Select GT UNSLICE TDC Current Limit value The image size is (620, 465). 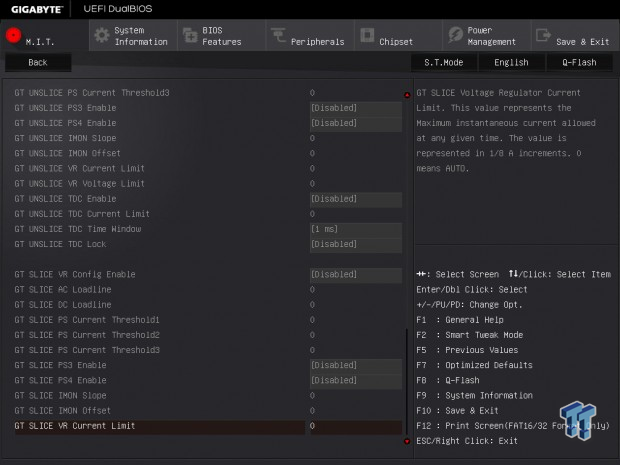click(x=312, y=214)
